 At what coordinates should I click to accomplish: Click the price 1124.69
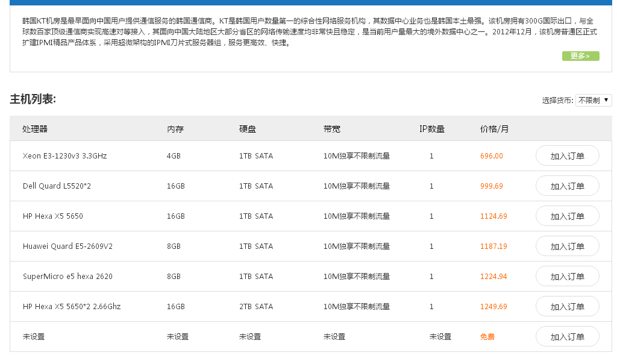493,216
